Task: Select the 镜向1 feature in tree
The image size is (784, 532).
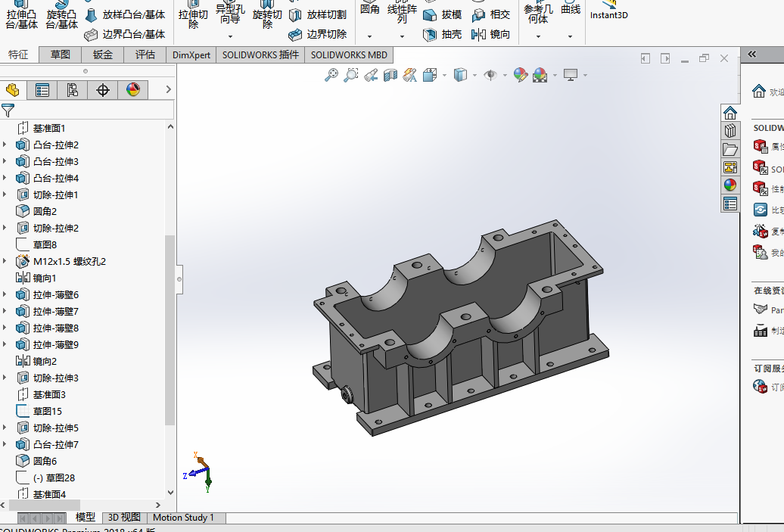Action: 36,278
